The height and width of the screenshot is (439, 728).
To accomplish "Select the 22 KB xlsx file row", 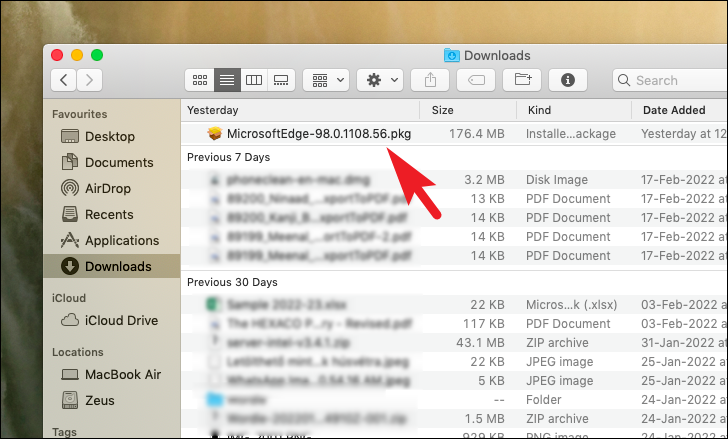I will (454, 305).
